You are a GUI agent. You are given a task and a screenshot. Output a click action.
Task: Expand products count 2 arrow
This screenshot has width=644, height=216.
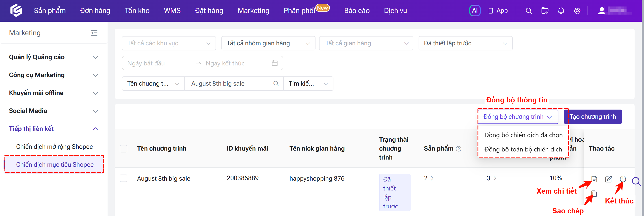tap(432, 178)
